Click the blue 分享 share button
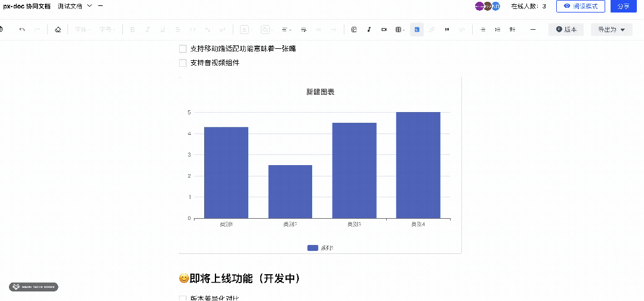644x301 pixels. [624, 6]
